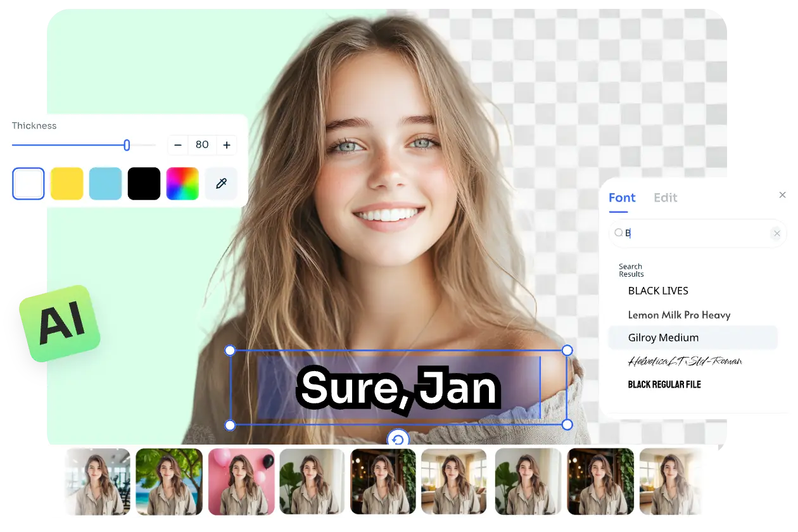Viewport: 798px width, 532px height.
Task: Click the eyedropper color picker icon
Action: pos(221,184)
